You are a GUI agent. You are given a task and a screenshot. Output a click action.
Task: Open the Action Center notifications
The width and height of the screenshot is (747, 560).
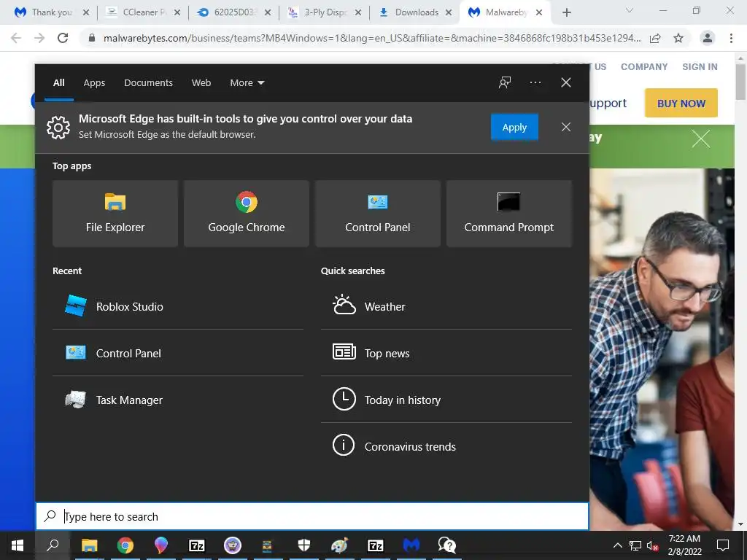point(723,545)
